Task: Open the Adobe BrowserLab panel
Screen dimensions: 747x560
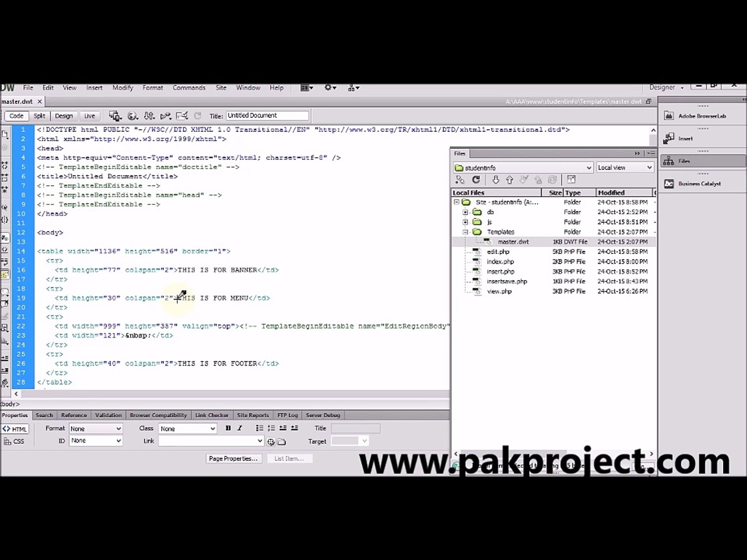Action: (702, 116)
